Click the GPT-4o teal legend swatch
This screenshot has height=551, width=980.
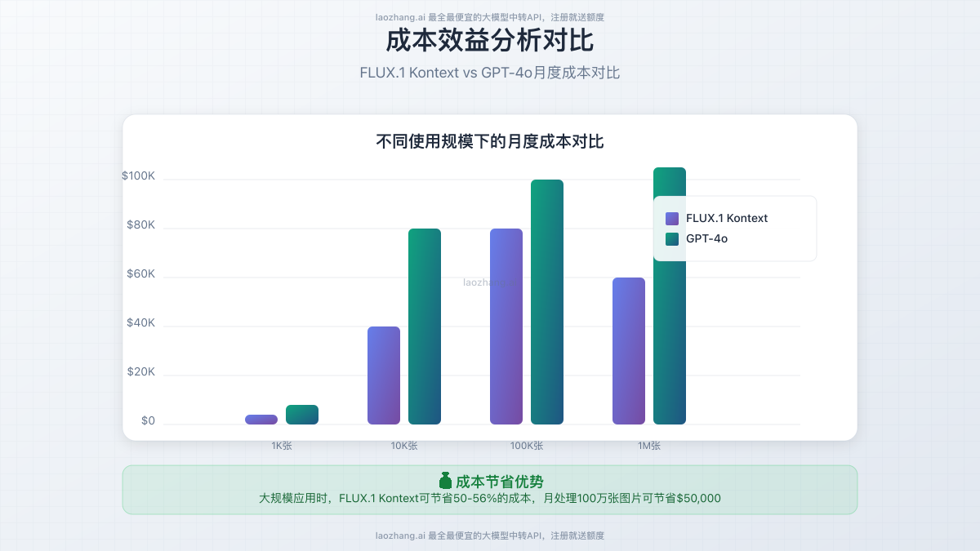(672, 239)
